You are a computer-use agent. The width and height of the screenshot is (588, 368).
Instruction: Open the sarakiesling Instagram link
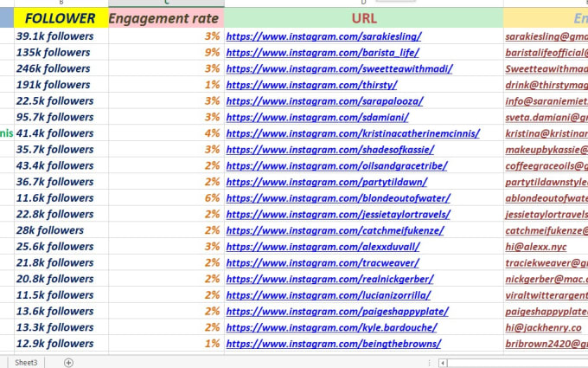pos(323,36)
